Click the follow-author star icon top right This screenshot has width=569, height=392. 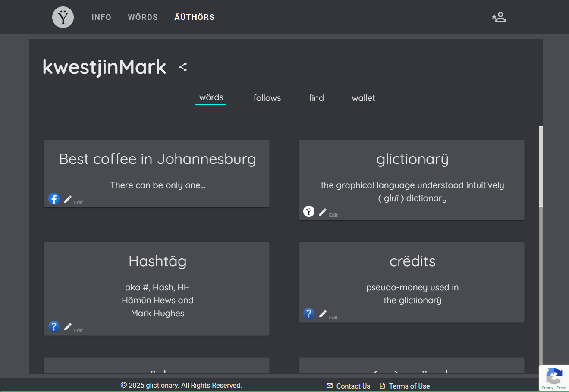pyautogui.click(x=498, y=17)
